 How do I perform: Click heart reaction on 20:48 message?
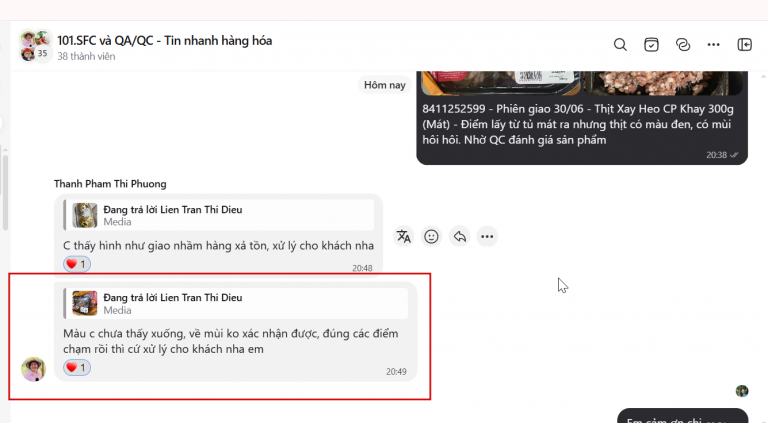click(x=77, y=264)
